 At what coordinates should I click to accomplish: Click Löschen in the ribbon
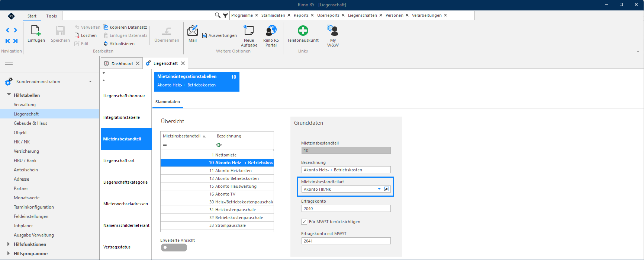coord(86,35)
